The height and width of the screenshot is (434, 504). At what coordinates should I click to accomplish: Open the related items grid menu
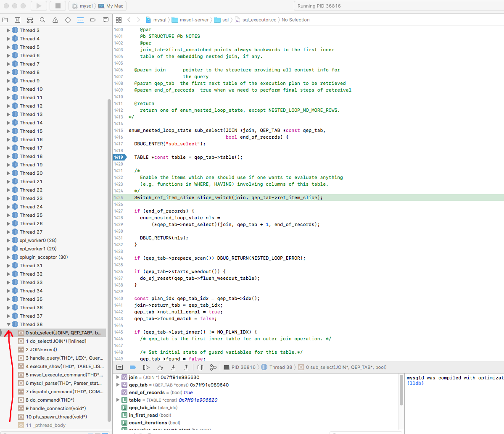119,20
